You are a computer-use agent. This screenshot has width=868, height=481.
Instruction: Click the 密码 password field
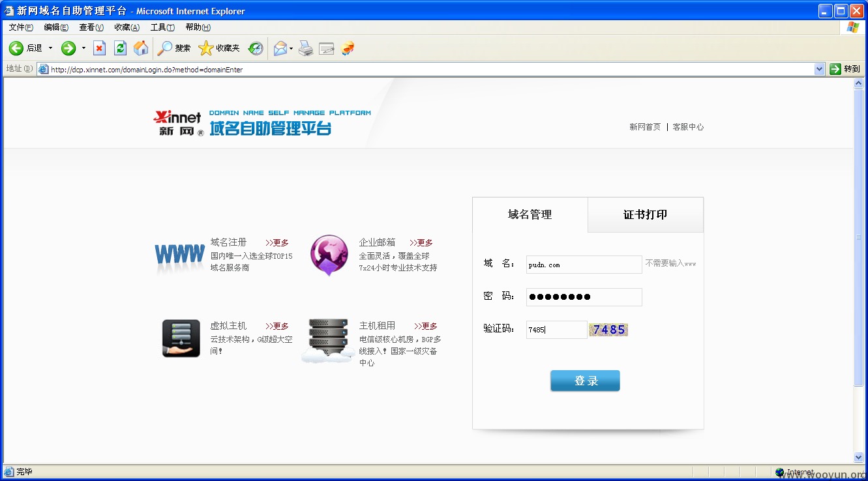click(x=584, y=297)
